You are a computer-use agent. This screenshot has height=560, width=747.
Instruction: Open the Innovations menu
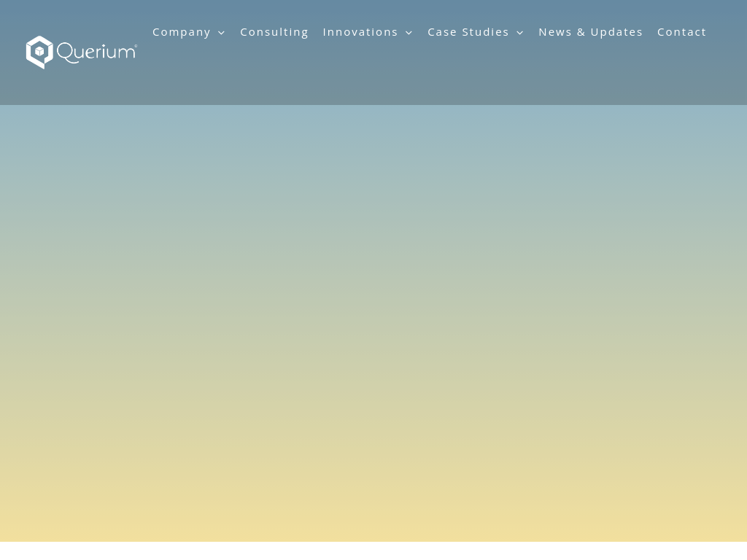pos(360,32)
